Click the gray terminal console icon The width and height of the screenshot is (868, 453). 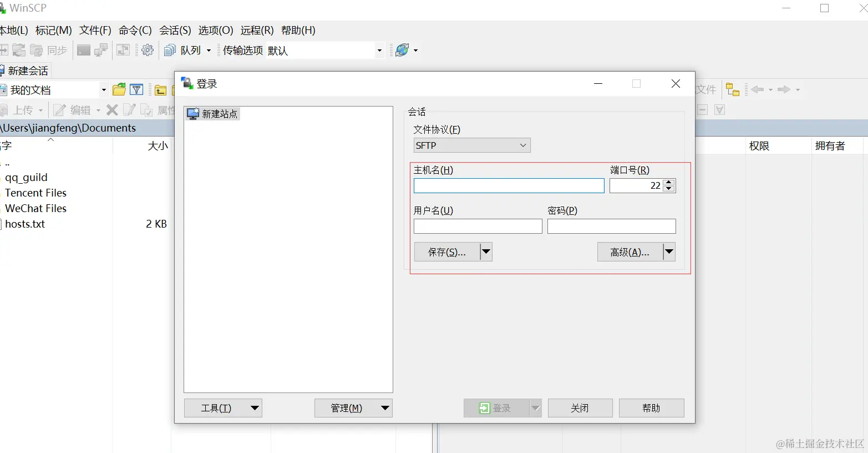[83, 51]
